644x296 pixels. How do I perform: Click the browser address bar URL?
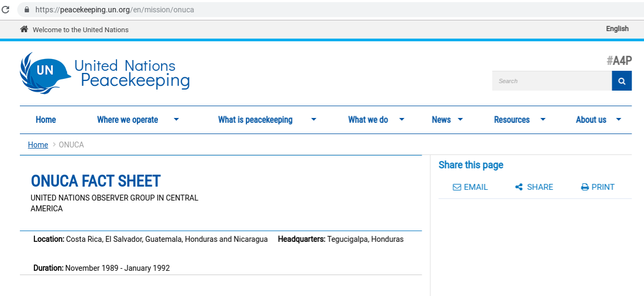[x=114, y=10]
